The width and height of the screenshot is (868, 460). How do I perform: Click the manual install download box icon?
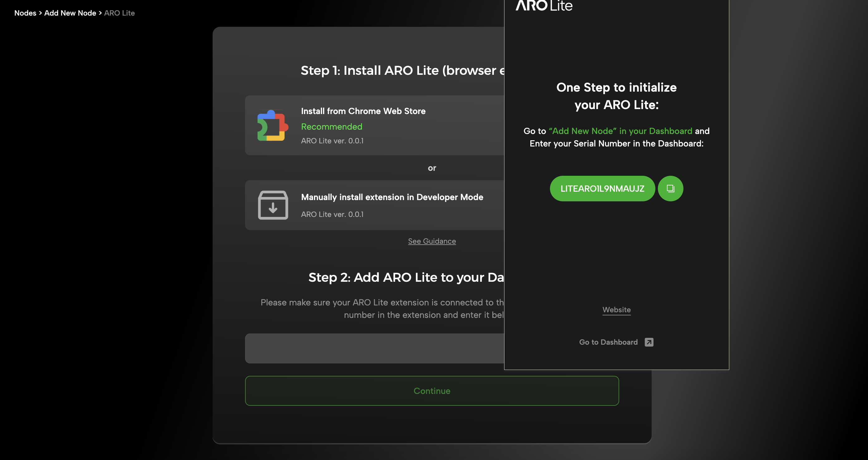[273, 205]
